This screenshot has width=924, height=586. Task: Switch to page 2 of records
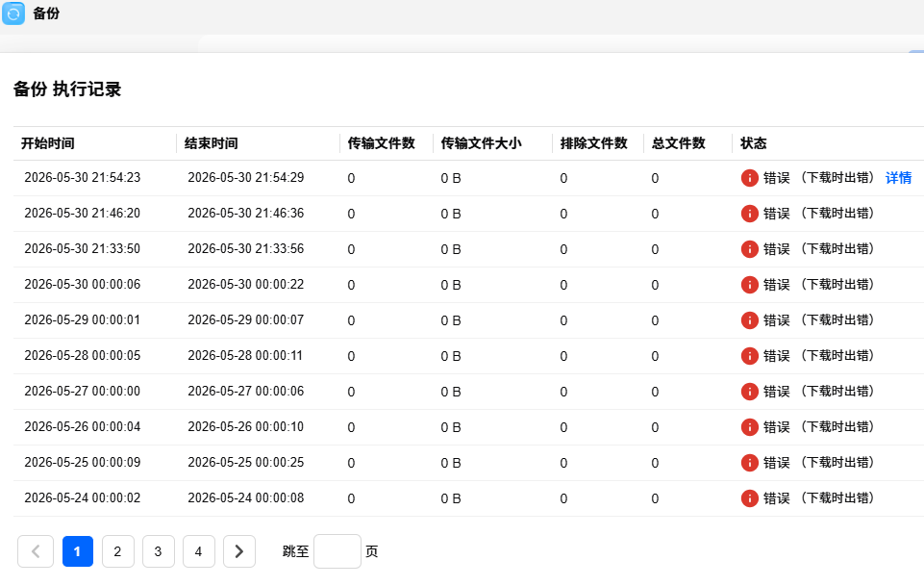click(x=118, y=551)
